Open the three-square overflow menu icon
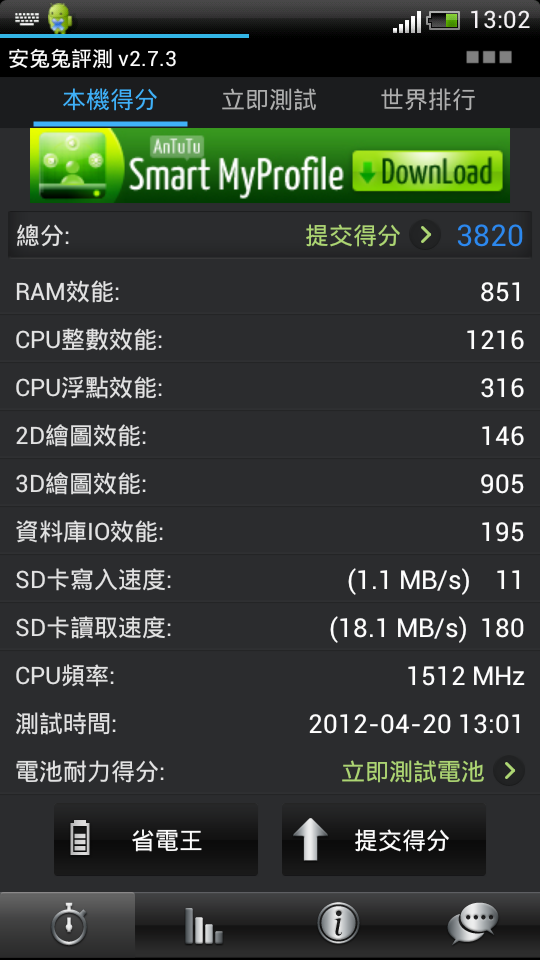 (x=489, y=58)
